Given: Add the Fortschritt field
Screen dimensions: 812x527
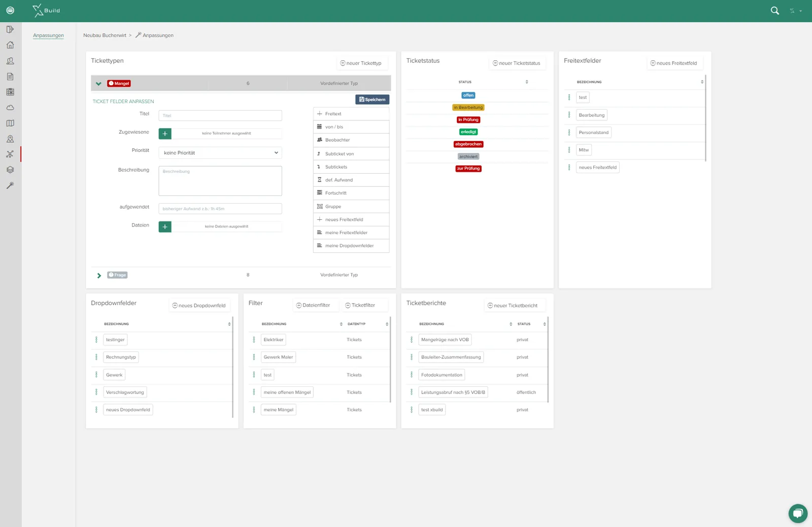Looking at the screenshot, I should tap(351, 193).
